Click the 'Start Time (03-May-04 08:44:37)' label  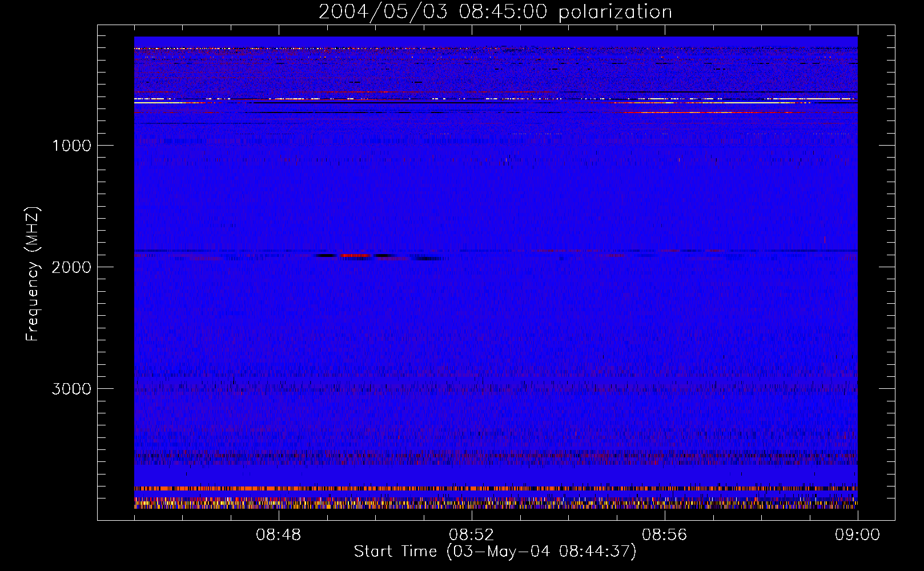tap(495, 552)
